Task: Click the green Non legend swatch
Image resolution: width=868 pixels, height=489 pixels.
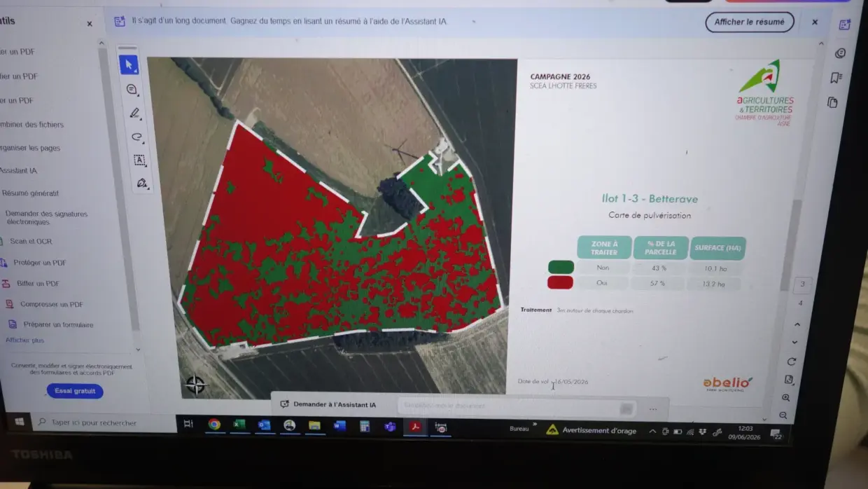Action: coord(561,267)
